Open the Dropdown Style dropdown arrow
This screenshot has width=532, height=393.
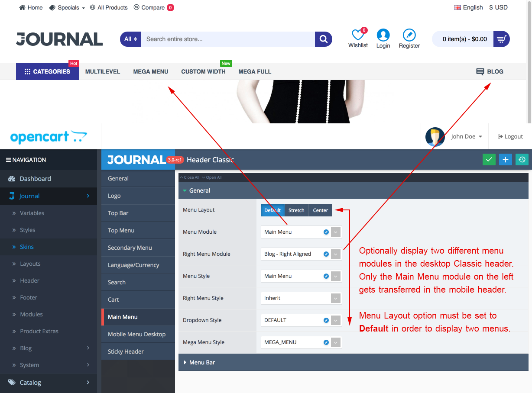click(x=336, y=320)
